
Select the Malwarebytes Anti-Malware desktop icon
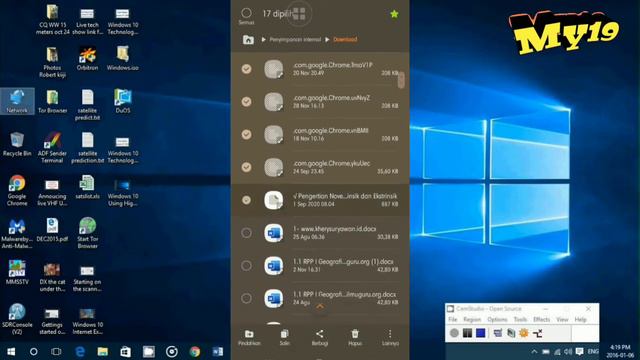click(x=17, y=233)
